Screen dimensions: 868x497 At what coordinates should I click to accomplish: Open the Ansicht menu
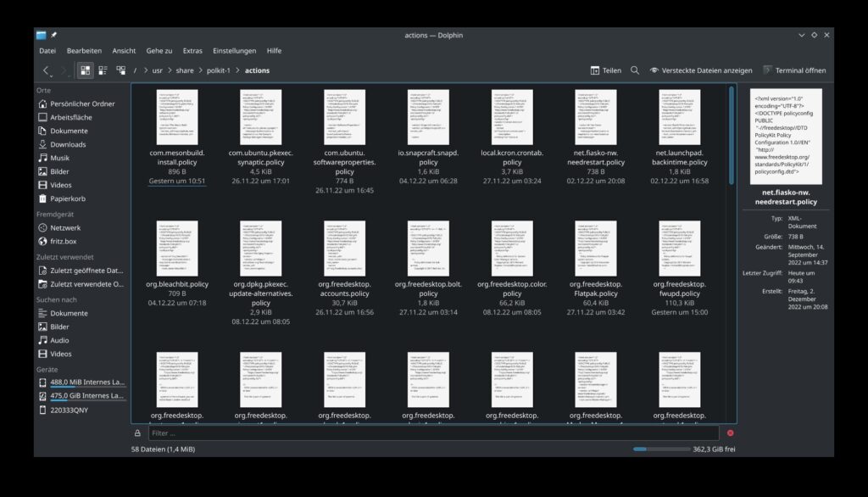tap(124, 51)
